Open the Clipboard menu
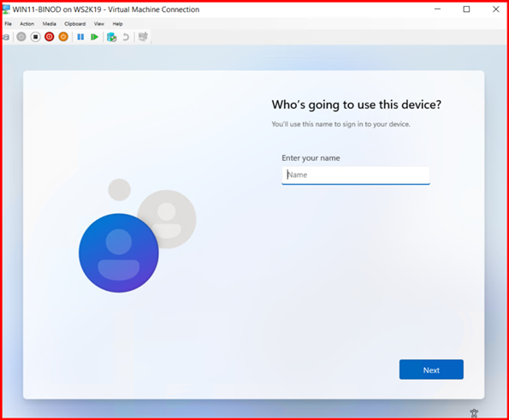 click(x=75, y=24)
